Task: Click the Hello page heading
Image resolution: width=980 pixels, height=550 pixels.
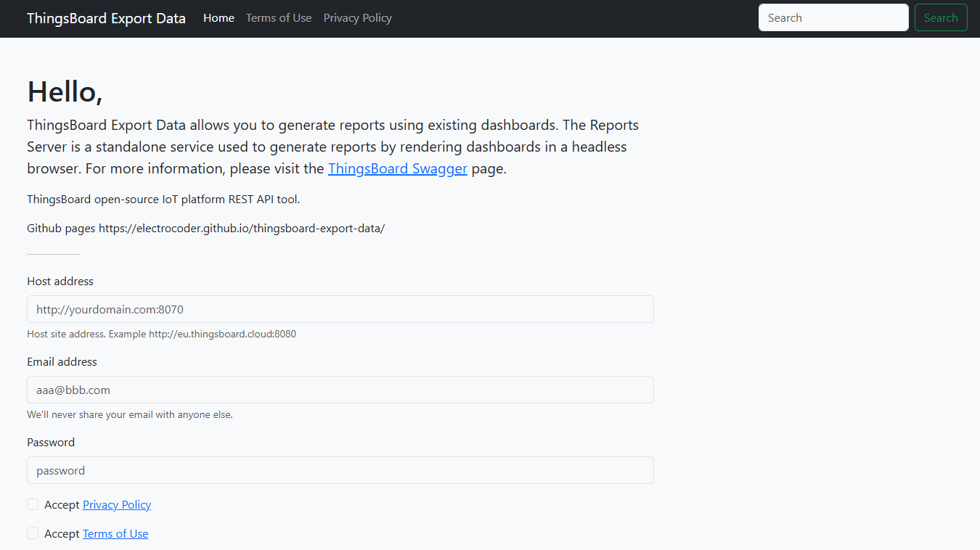Action: 65,91
